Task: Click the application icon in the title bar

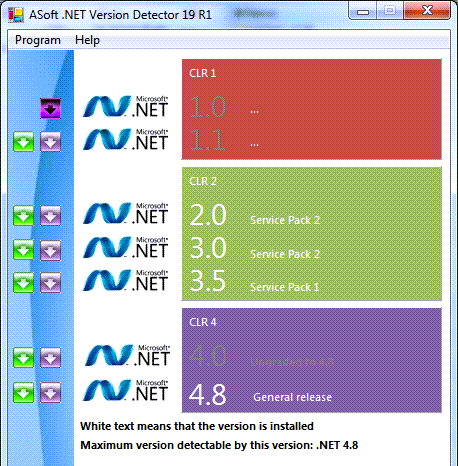Action: [x=16, y=14]
